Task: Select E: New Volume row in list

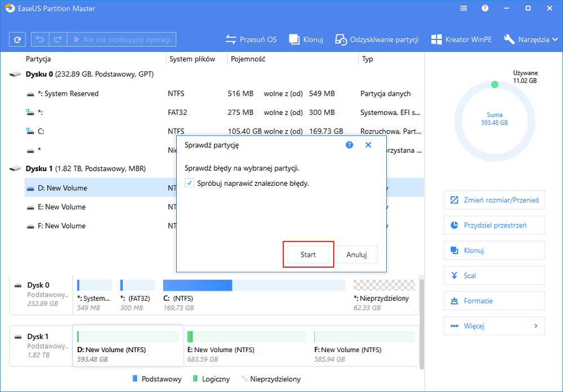Action: click(101, 207)
